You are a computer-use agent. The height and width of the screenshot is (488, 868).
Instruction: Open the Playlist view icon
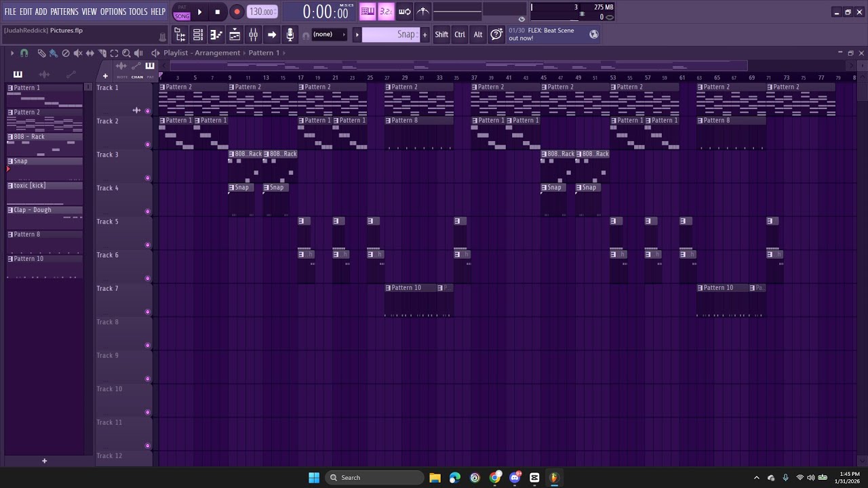[235, 35]
